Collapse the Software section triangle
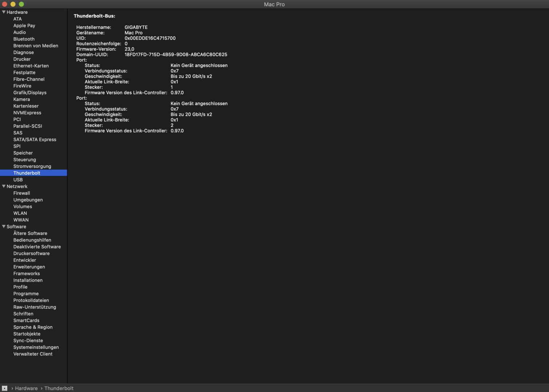549x392 pixels. 4,226
